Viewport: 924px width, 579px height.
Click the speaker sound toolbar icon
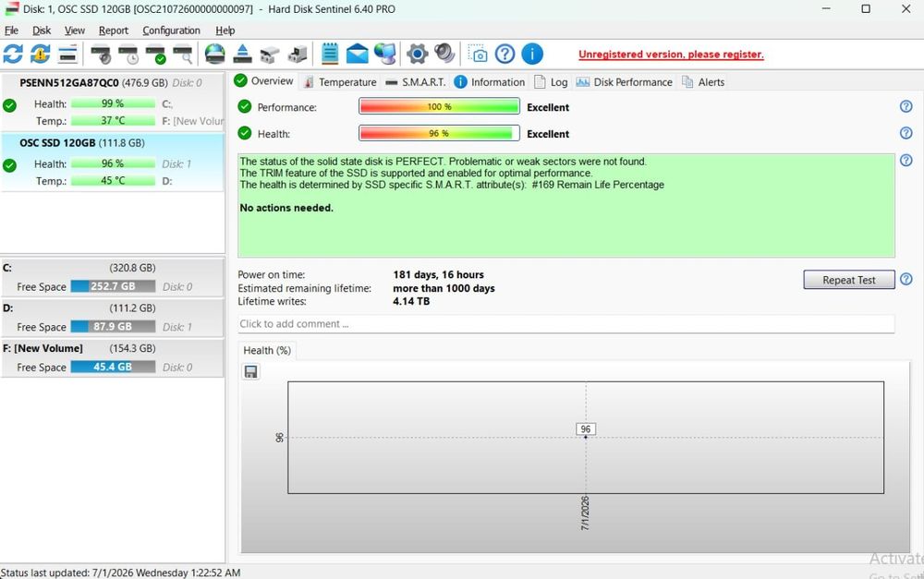coord(445,54)
